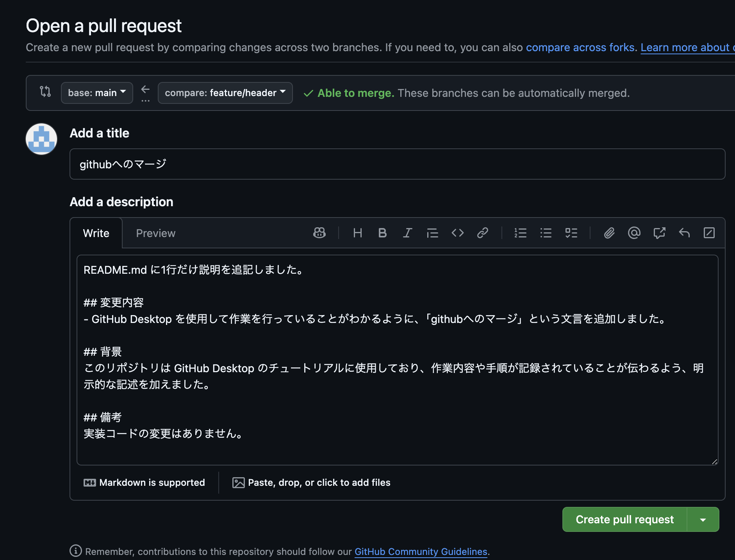
Task: Insert an unordered bullet list
Action: point(546,233)
